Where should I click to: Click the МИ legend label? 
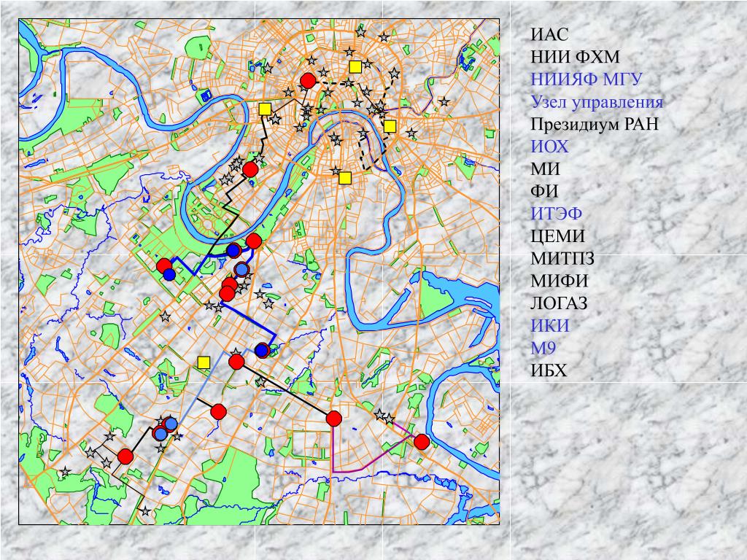pyautogui.click(x=545, y=168)
